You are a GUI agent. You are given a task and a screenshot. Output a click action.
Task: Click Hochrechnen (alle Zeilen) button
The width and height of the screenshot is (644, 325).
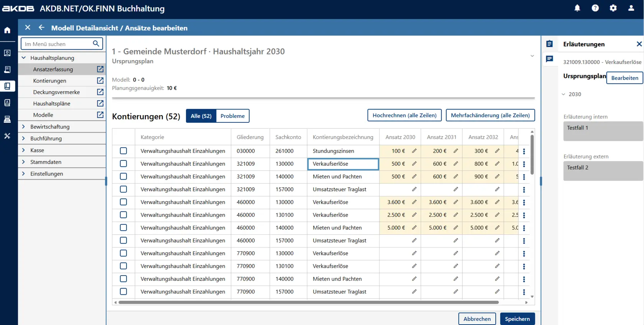[x=404, y=115]
